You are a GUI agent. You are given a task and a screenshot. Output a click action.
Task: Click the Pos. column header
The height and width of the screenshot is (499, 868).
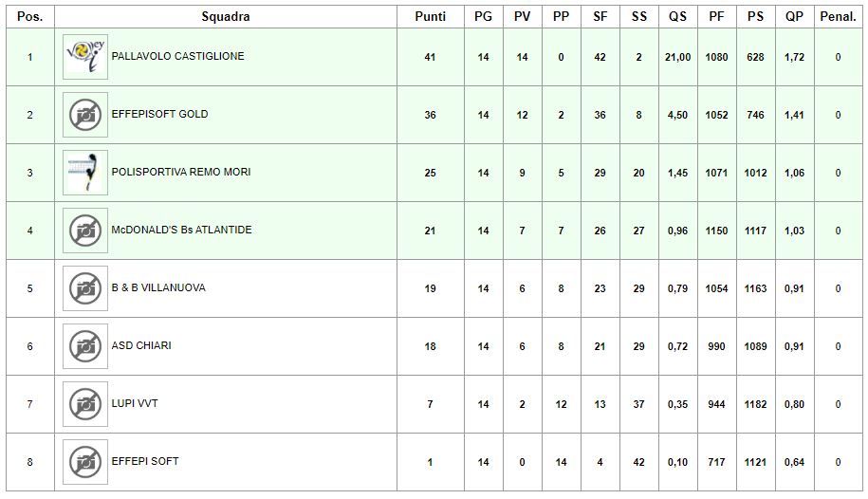pos(30,17)
